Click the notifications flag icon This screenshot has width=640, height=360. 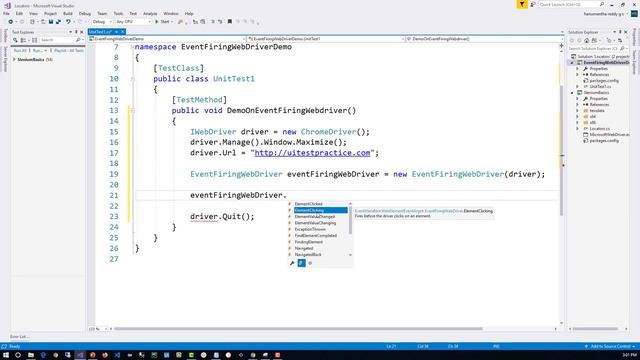(522, 4)
